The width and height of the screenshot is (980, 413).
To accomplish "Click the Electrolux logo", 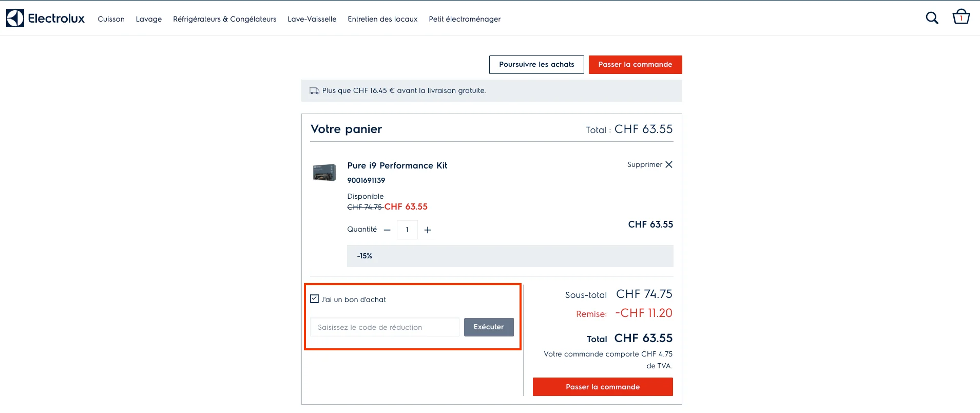I will coord(45,17).
